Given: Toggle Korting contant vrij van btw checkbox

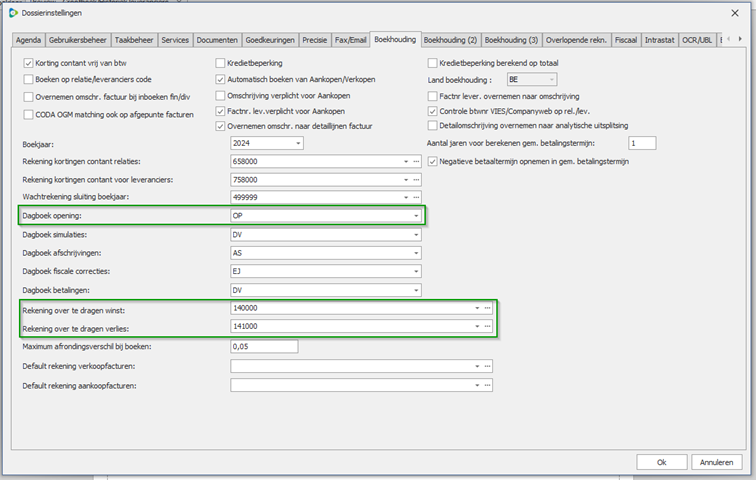Looking at the screenshot, I should click(27, 63).
